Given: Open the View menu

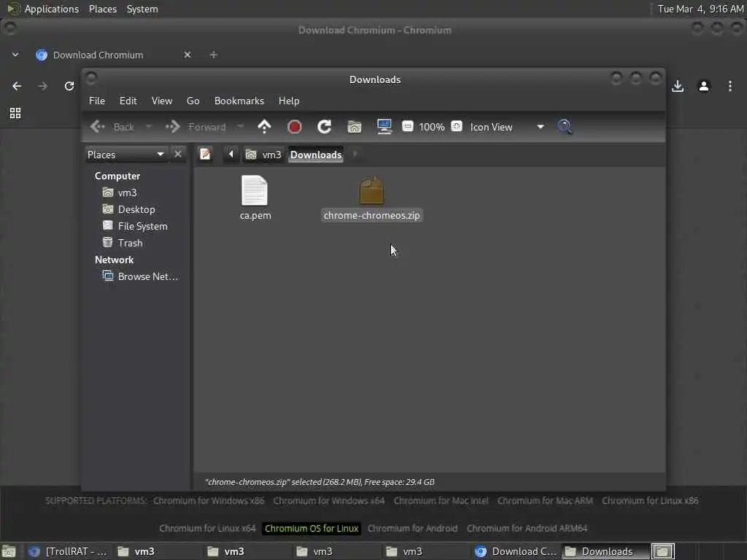Looking at the screenshot, I should point(161,101).
